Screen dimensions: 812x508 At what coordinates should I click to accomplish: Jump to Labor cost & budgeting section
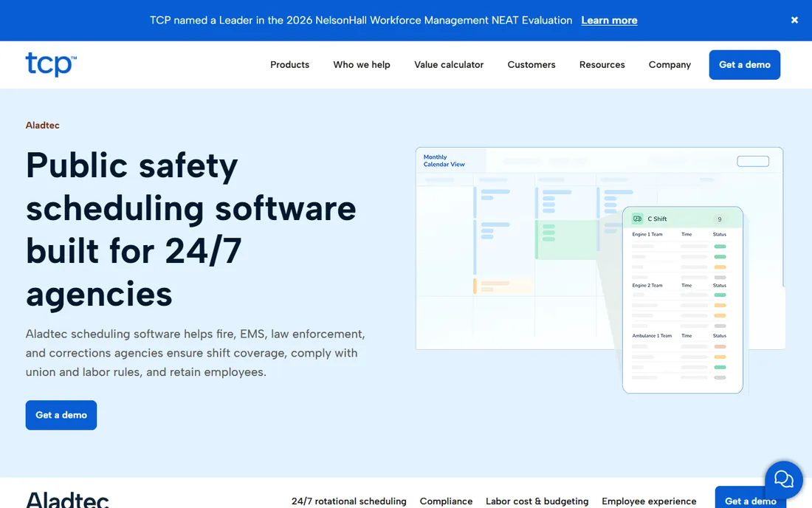(537, 501)
